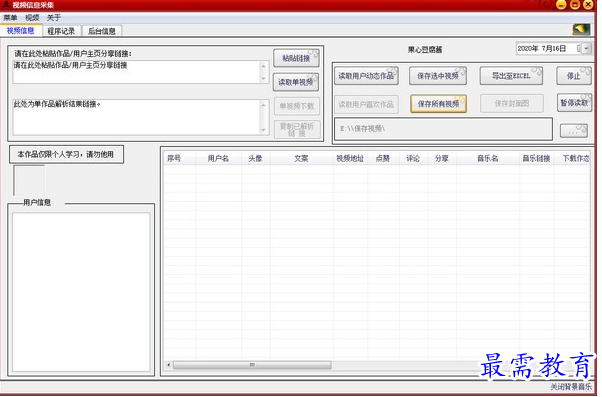Click the table scrollbar left arrow
The image size is (602, 397).
(x=169, y=365)
